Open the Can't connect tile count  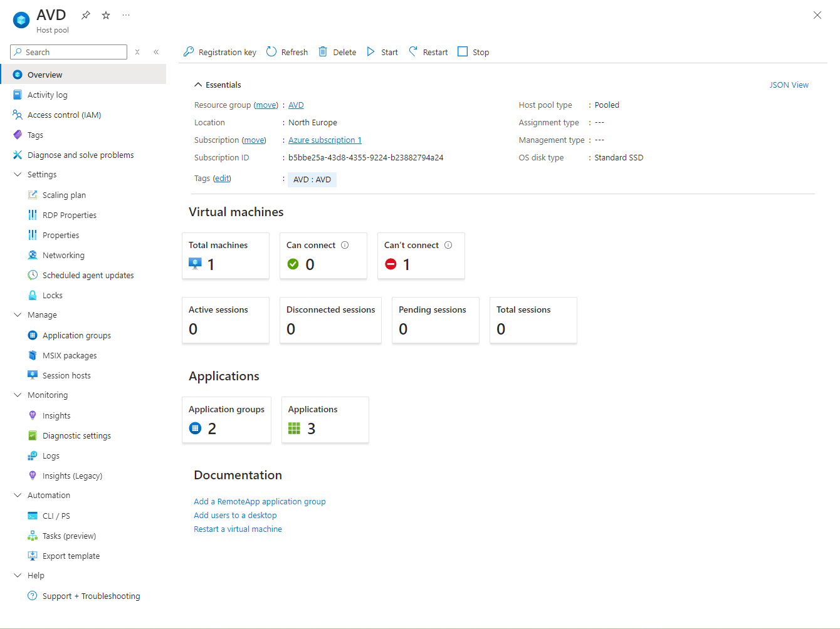tap(406, 264)
